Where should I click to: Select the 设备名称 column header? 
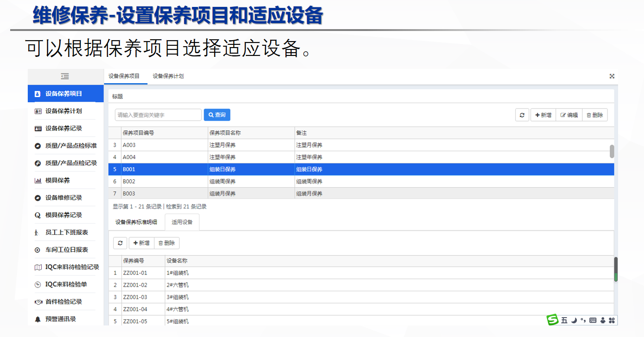pos(390,261)
